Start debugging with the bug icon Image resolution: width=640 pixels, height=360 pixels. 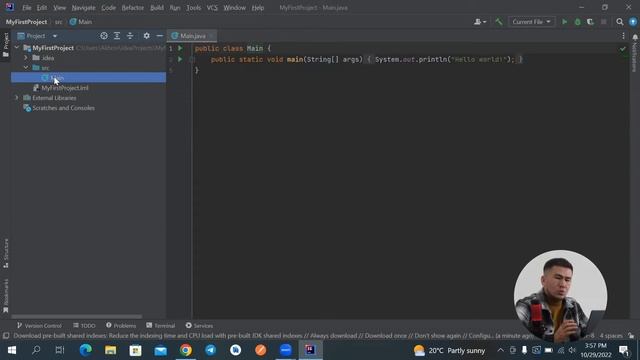(x=578, y=22)
